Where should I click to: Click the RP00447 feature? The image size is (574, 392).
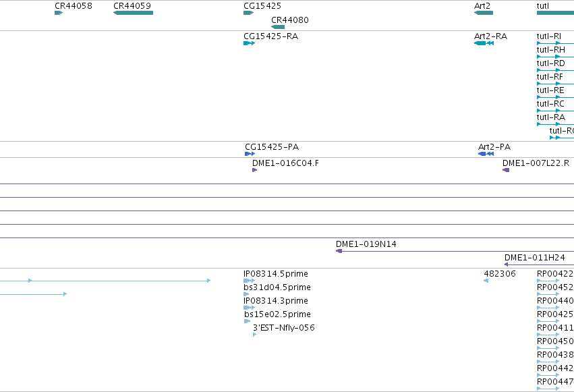(548, 389)
